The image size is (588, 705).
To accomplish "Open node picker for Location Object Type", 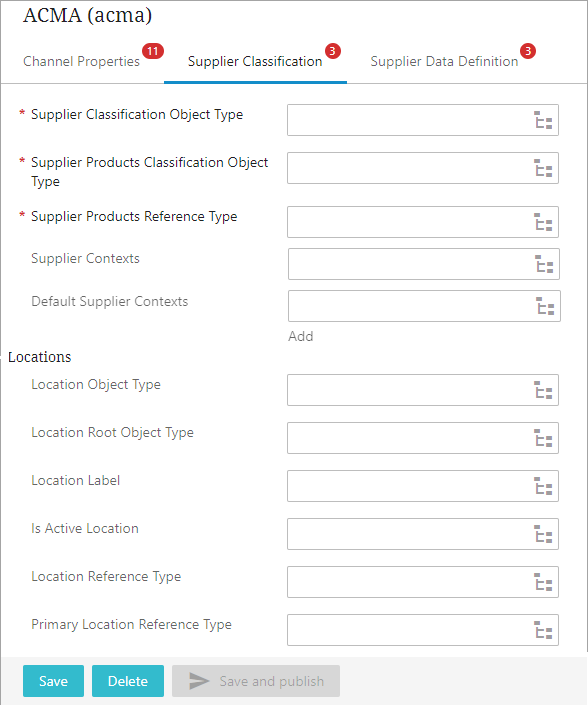I will click(x=543, y=390).
